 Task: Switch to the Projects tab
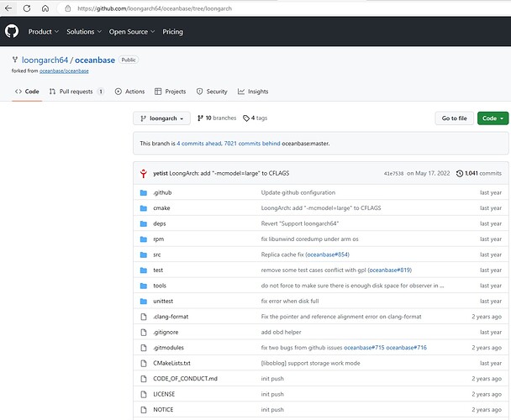click(x=170, y=92)
